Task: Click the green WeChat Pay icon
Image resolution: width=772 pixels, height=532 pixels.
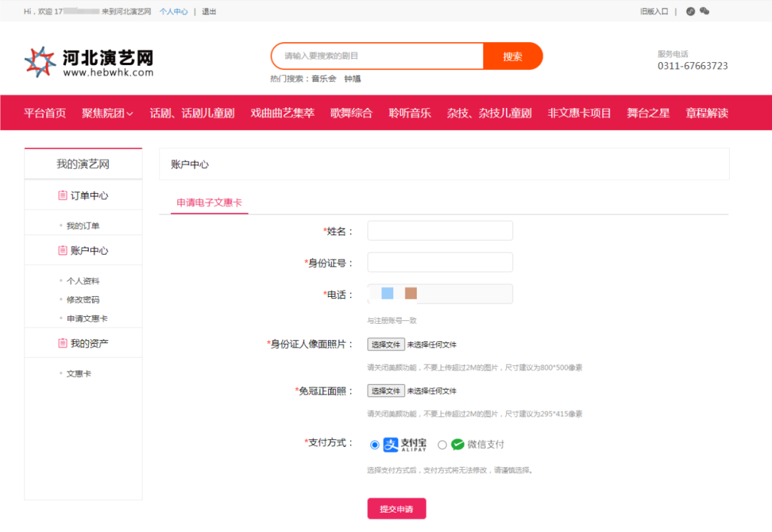Action: pyautogui.click(x=456, y=443)
